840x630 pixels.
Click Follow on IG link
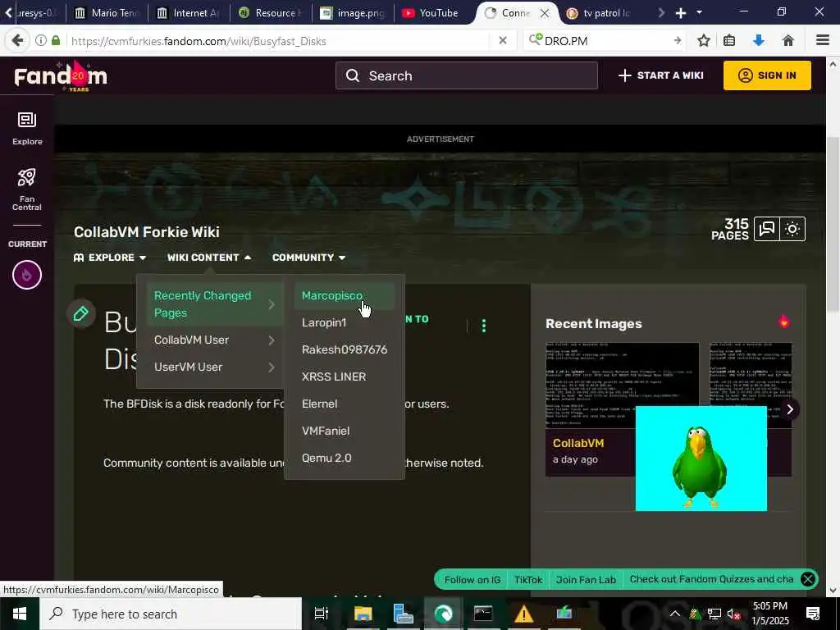tap(472, 579)
